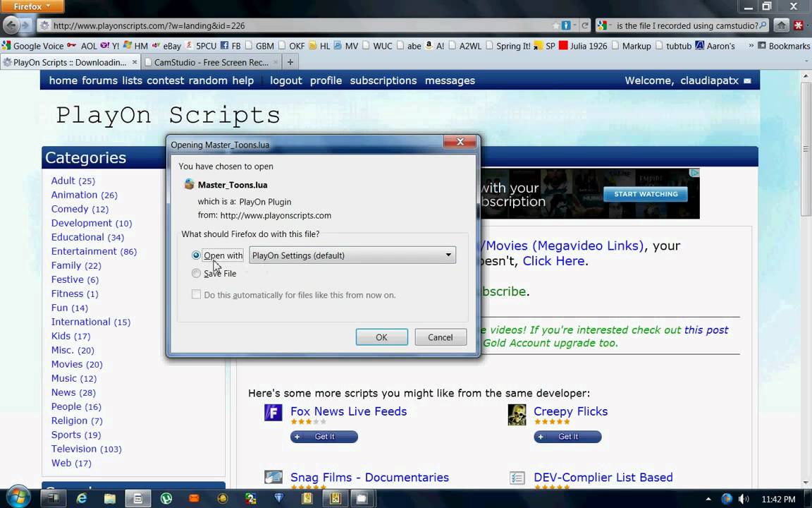The width and height of the screenshot is (812, 508).
Task: Click the Master_Toons.lua file name
Action: 233,185
